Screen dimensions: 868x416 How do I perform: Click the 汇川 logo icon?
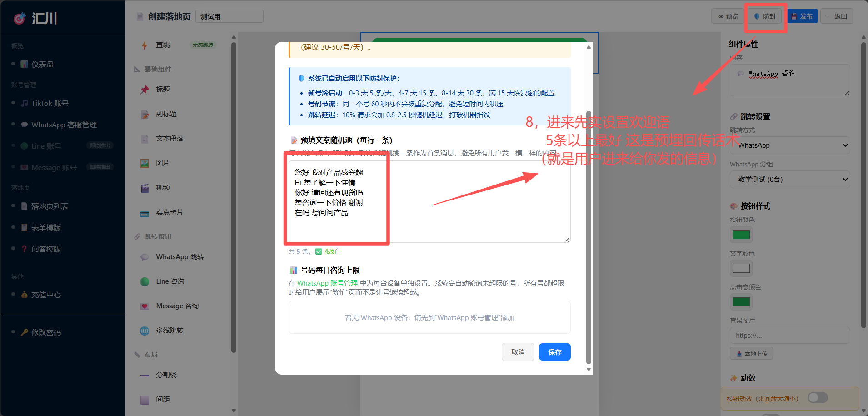tap(20, 19)
